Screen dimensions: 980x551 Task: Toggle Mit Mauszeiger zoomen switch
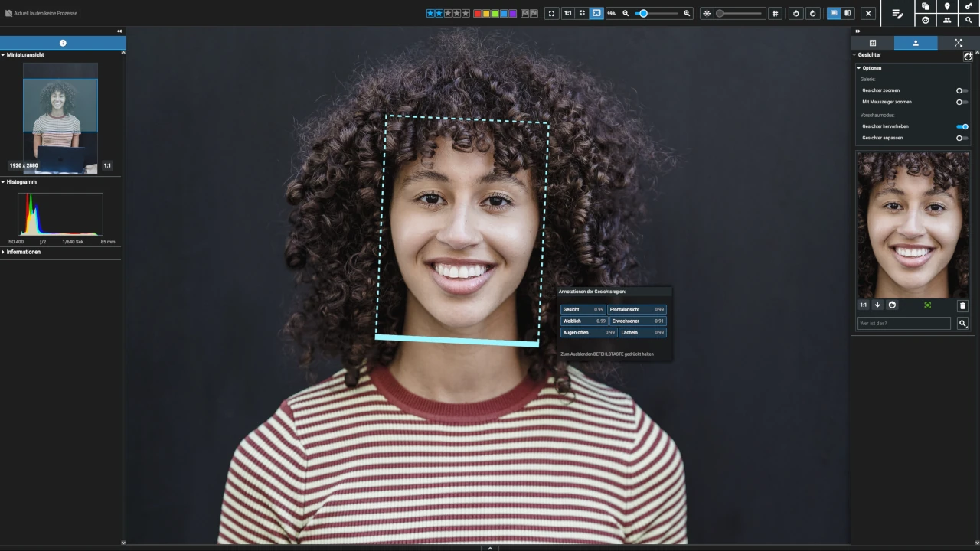pyautogui.click(x=962, y=102)
